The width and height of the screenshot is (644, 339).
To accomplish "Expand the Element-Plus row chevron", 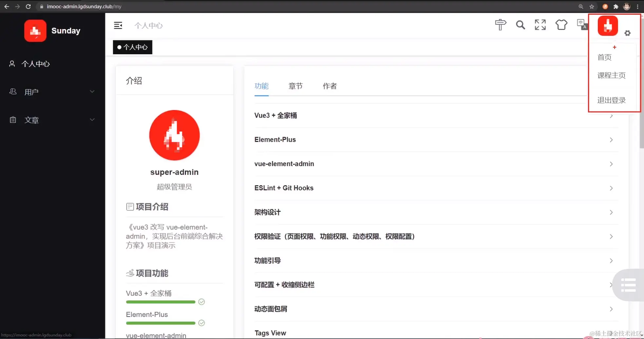I will tap(611, 140).
